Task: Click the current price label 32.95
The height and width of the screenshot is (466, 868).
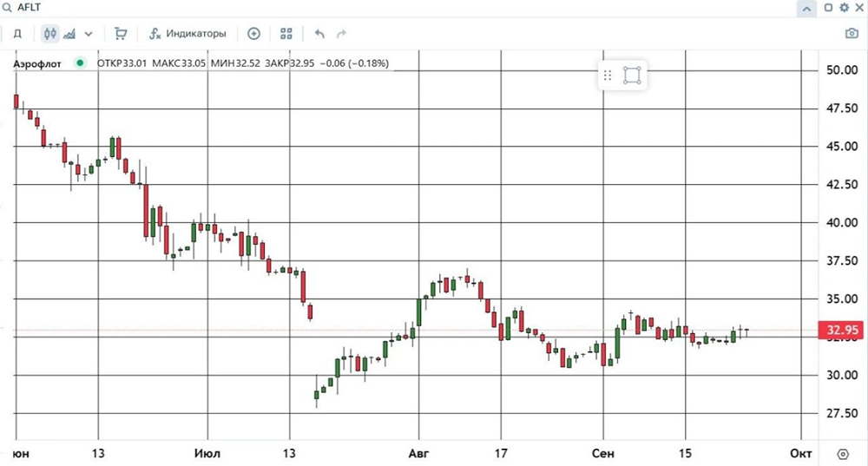Action: (x=843, y=331)
